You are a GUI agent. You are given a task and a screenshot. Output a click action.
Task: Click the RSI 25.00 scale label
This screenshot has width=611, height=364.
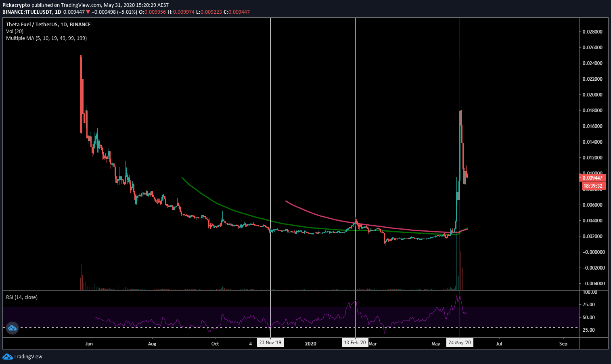click(x=589, y=330)
